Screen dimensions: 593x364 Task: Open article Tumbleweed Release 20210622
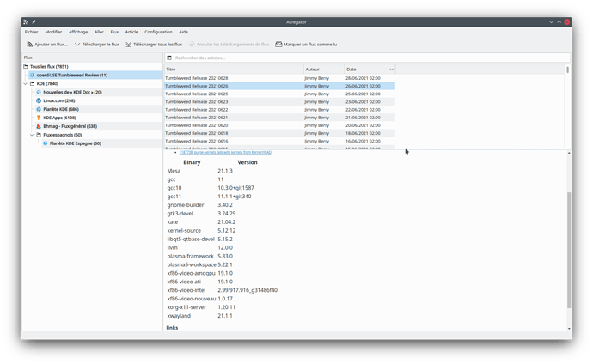coord(196,110)
